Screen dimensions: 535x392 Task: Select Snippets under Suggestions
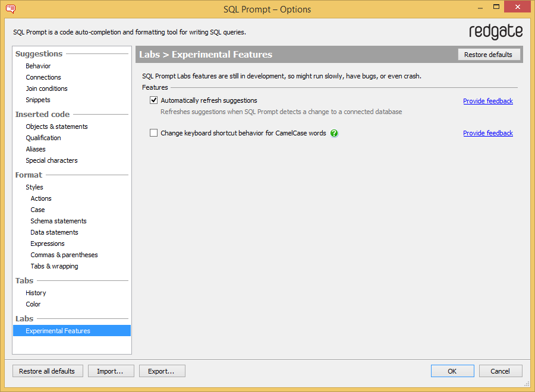[x=38, y=100]
